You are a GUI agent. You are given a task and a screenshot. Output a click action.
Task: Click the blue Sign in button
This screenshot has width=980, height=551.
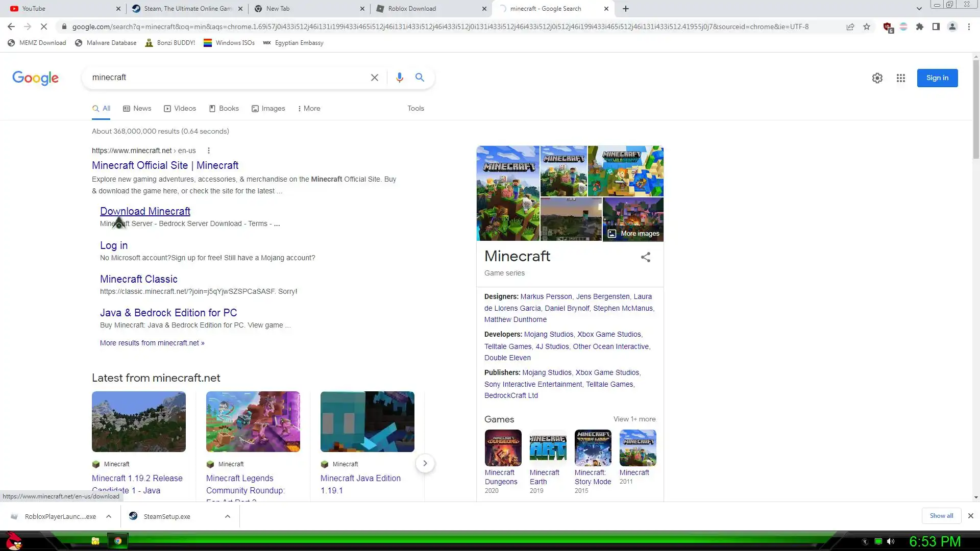coord(937,78)
